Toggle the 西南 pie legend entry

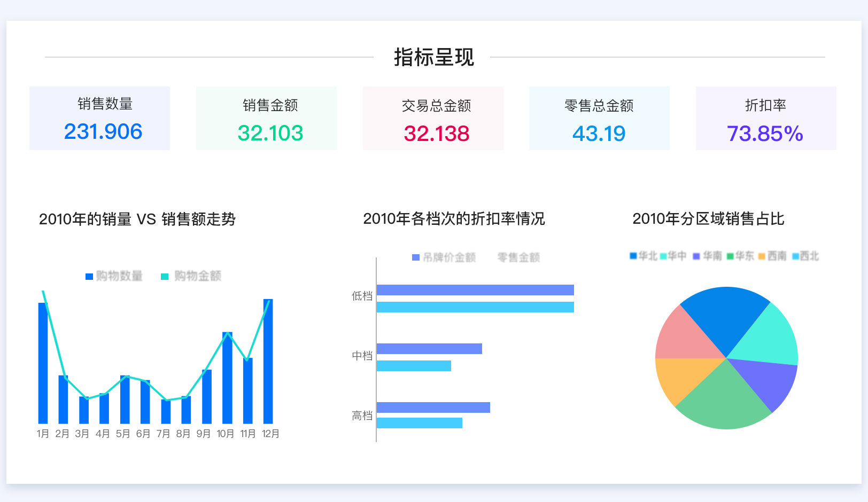[x=773, y=256]
